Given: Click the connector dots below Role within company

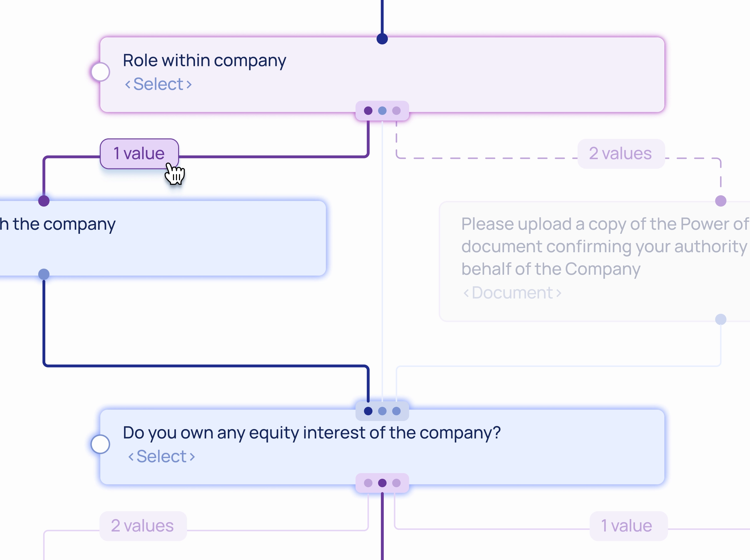Looking at the screenshot, I should pos(382,110).
